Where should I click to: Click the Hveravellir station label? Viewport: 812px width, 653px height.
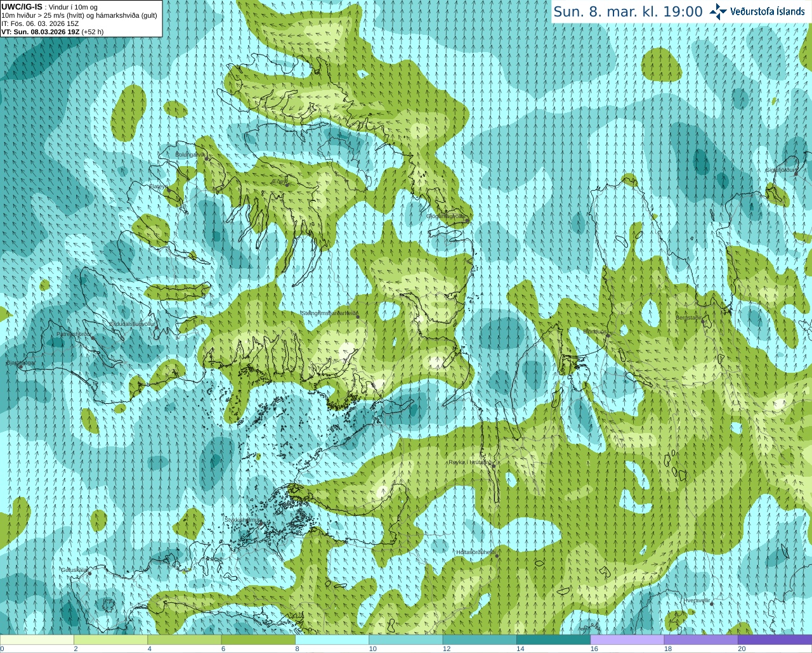[697, 600]
